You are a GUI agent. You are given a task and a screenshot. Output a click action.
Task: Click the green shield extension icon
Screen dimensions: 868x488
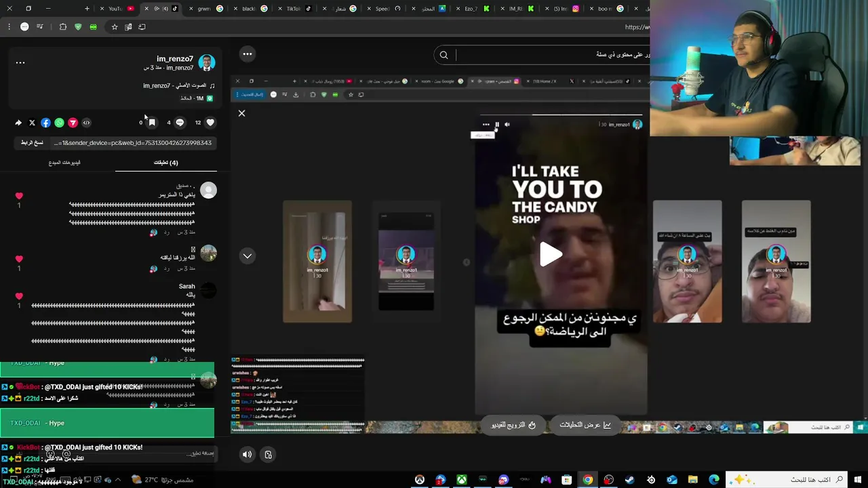click(78, 27)
